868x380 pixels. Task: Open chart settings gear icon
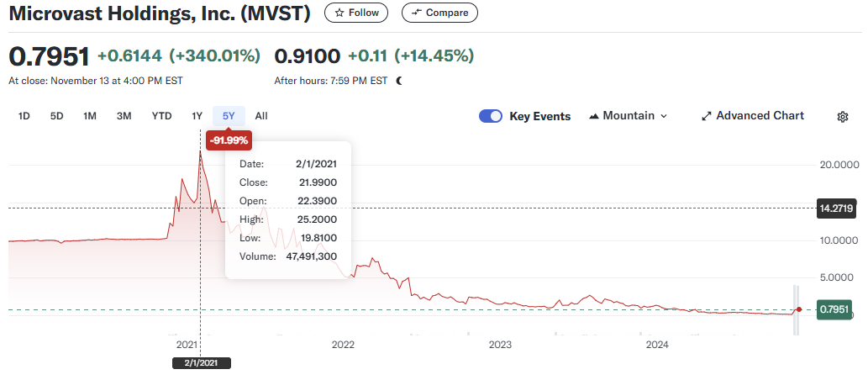pyautogui.click(x=843, y=117)
